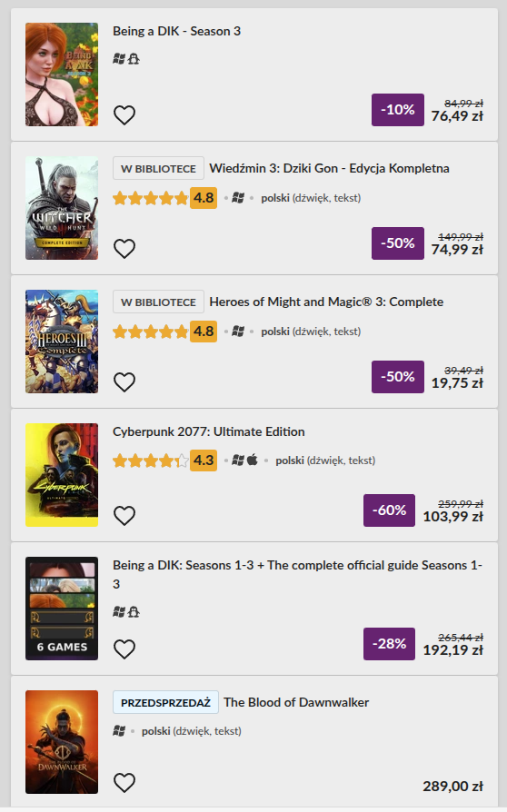Click wishlist heart for Cyberpunk 2077
This screenshot has width=507, height=812.
pyautogui.click(x=124, y=516)
